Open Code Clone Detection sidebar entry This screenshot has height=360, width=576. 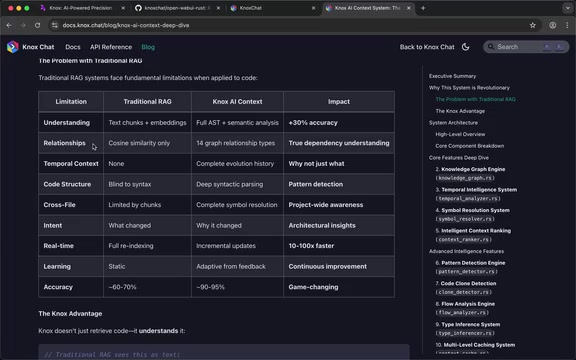point(466,288)
